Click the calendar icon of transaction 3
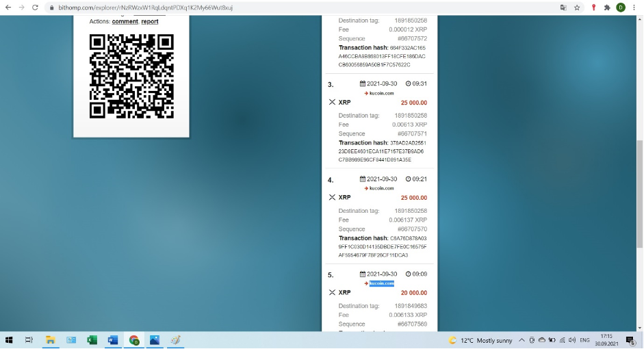Image resolution: width=644 pixels, height=349 pixels. [363, 83]
